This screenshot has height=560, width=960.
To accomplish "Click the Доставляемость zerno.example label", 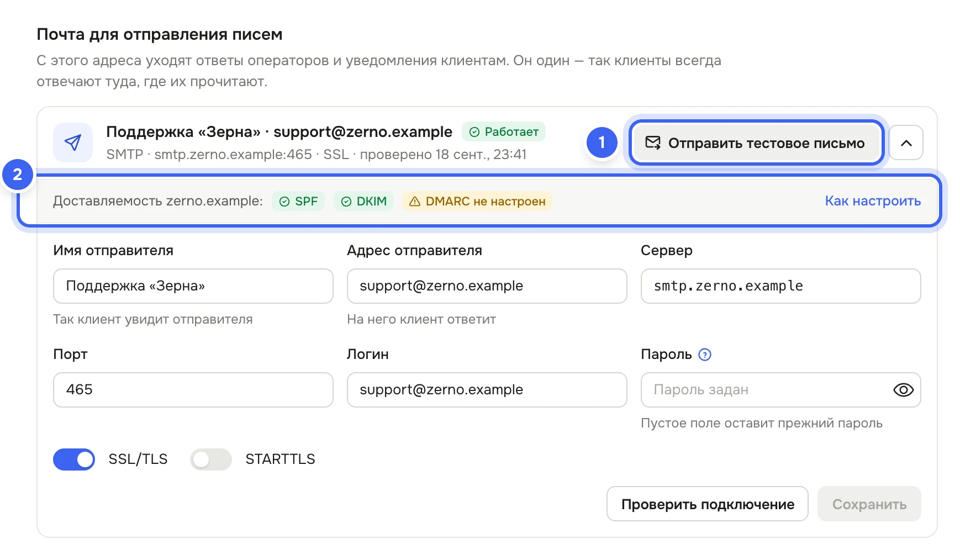I will pos(158,201).
